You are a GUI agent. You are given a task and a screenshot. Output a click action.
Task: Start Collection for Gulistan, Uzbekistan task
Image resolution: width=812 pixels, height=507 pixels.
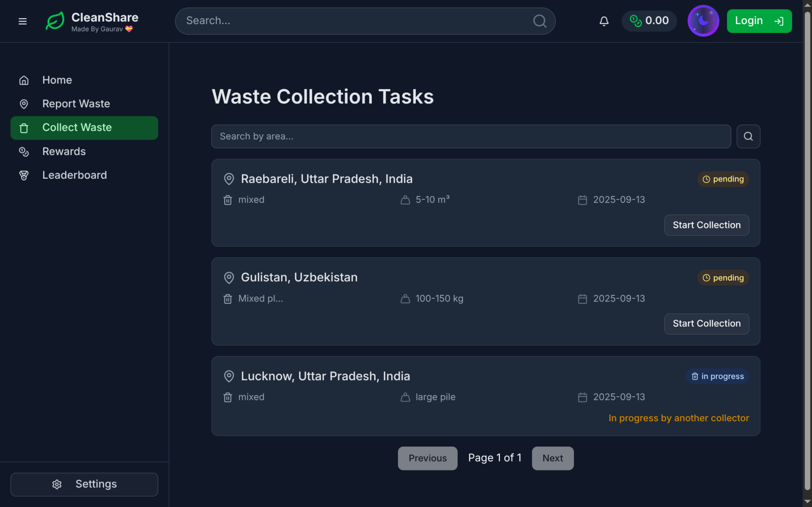706,323
